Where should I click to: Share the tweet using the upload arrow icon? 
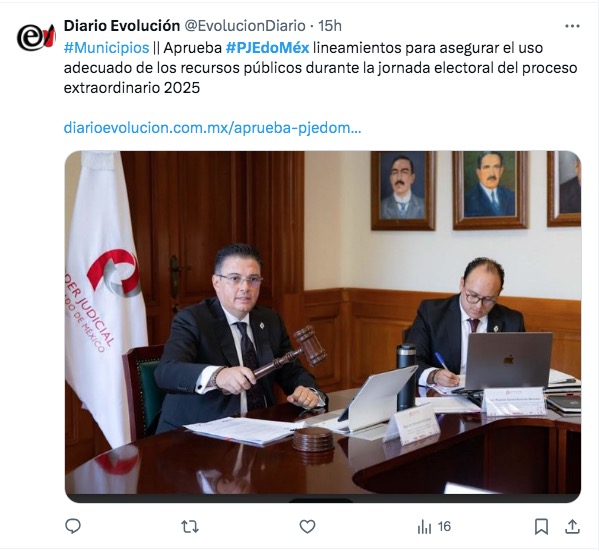click(572, 527)
